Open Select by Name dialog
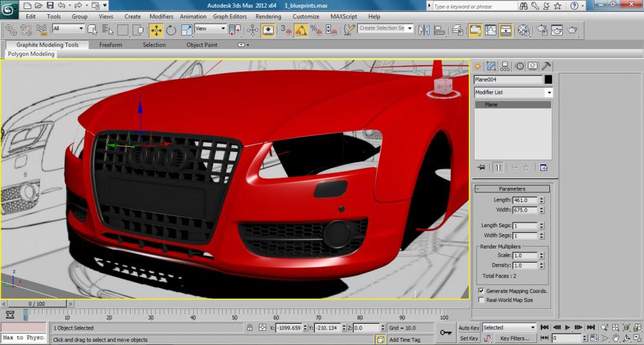The image size is (644, 345). [x=107, y=30]
